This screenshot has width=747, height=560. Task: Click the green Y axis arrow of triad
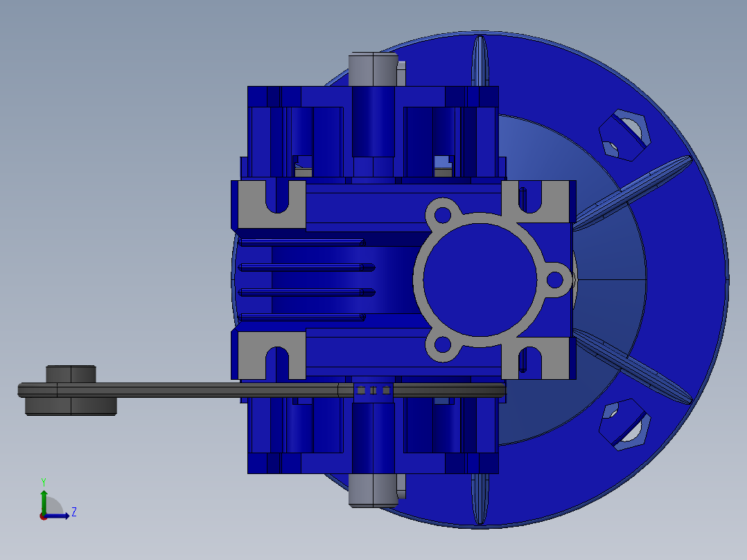tap(44, 501)
